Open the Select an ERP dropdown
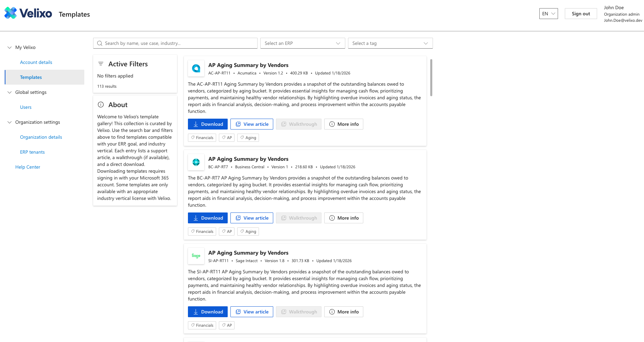 click(x=302, y=44)
